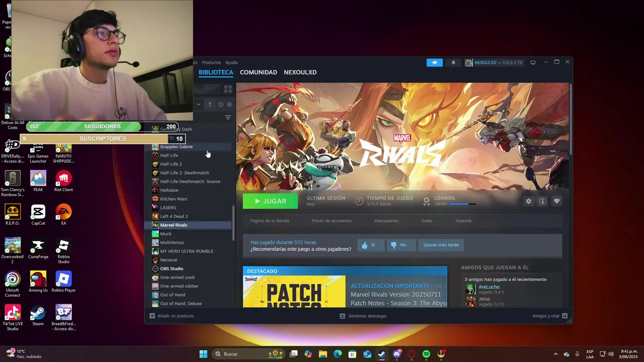
Task: Open Página de la tienda link
Action: [269, 221]
